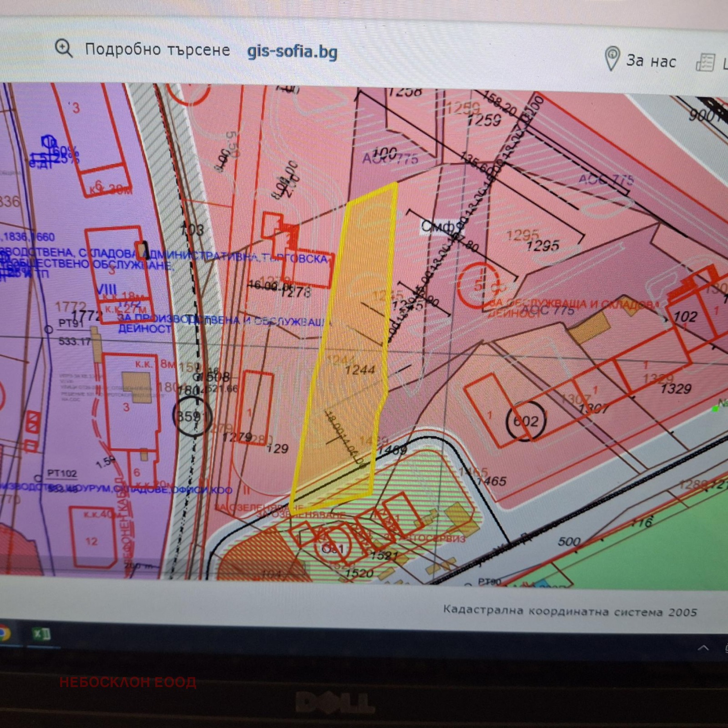Click the gis-sofia.bg logo link

(x=292, y=51)
